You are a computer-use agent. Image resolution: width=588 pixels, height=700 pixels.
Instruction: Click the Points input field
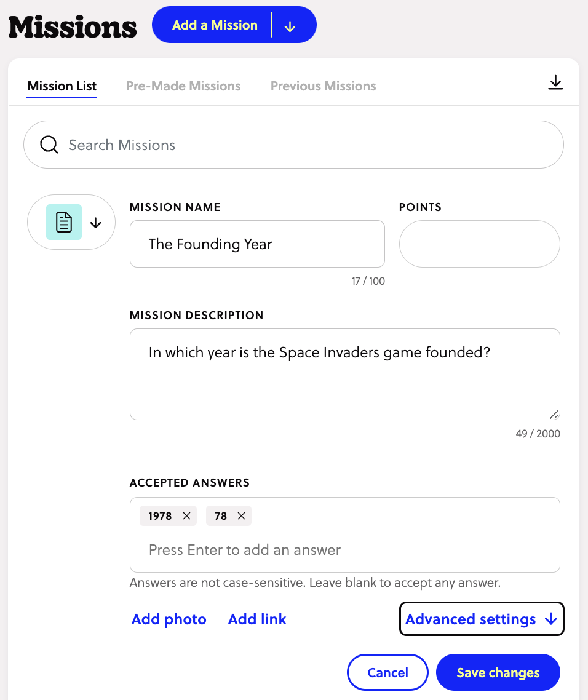pyautogui.click(x=479, y=244)
